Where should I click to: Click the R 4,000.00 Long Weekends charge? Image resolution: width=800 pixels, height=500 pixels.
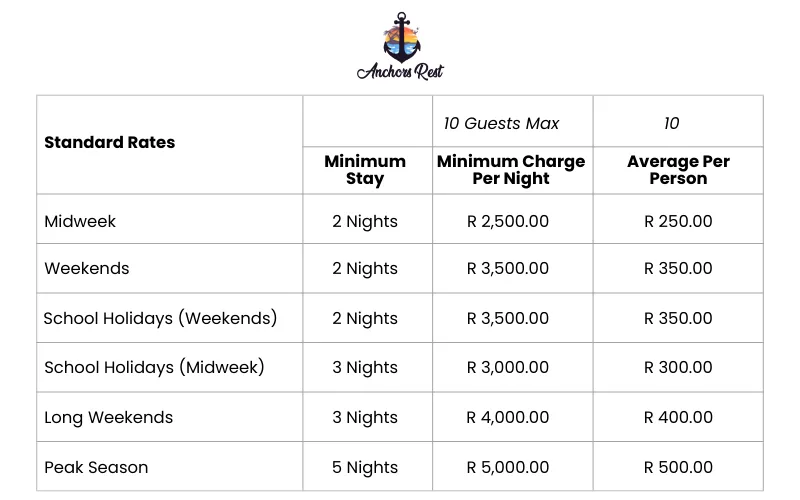click(x=508, y=417)
